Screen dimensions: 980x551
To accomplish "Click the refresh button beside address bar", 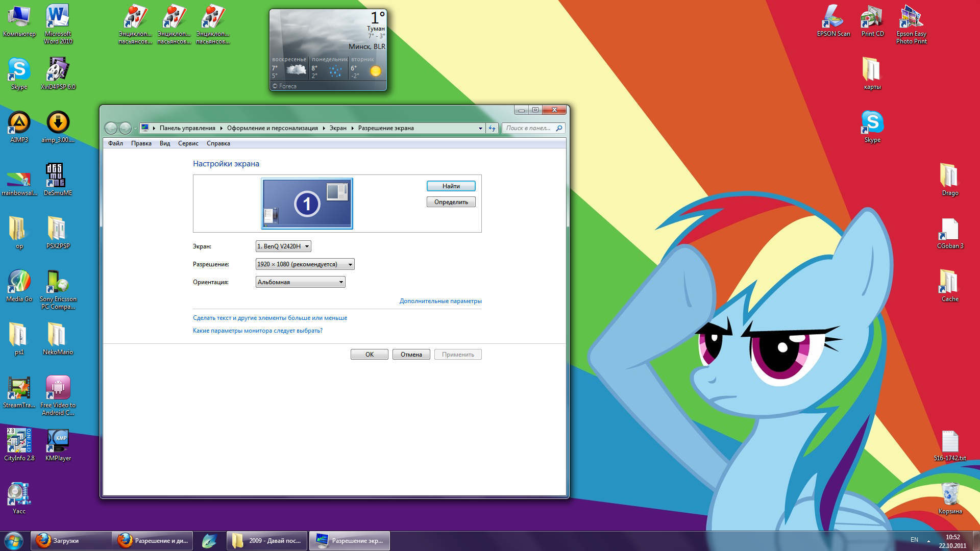I will pyautogui.click(x=492, y=128).
